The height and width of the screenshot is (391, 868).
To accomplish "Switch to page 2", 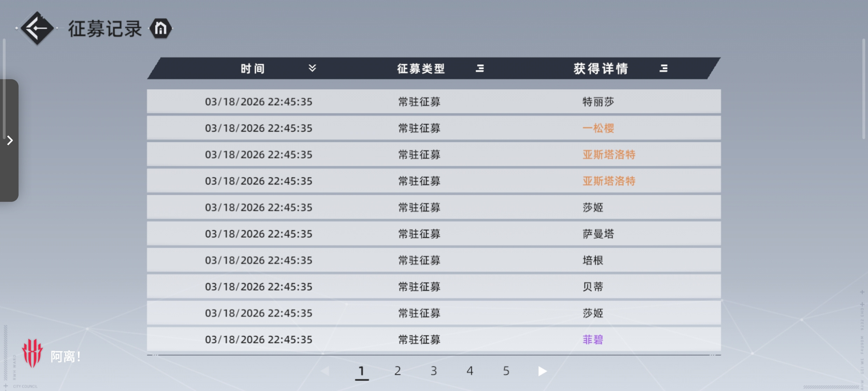I will point(398,371).
